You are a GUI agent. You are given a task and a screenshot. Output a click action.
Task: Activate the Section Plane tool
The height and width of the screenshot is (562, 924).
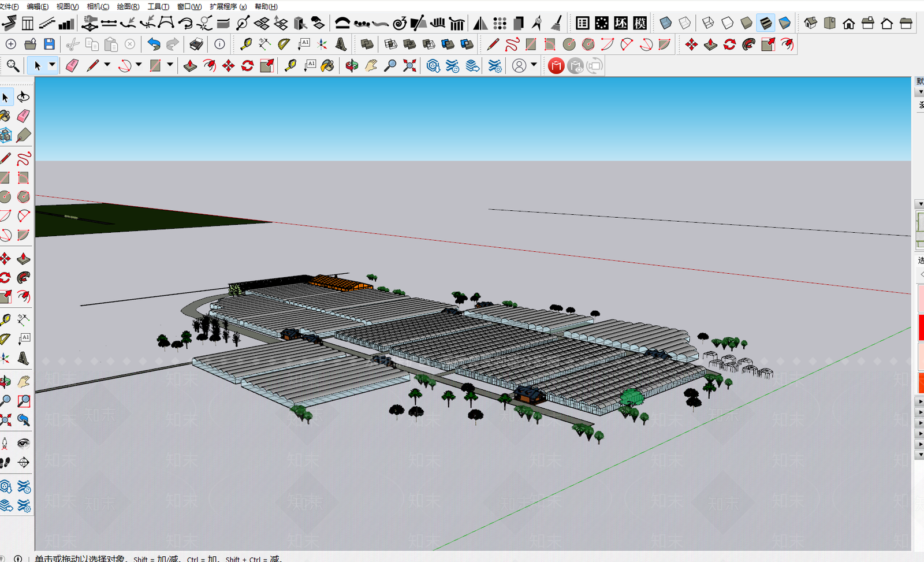23,462
